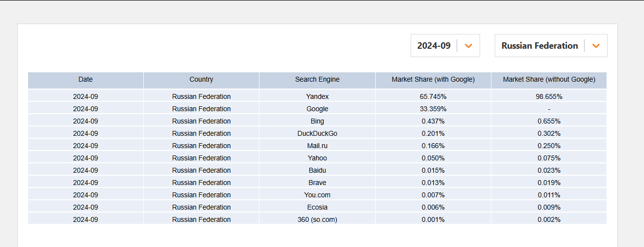
Task: Open the Russian Federation country selector
Action: 551,46
